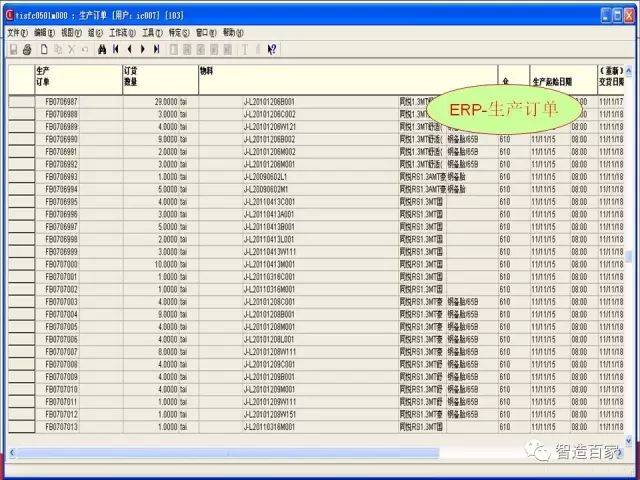The image size is (640, 480).
Task: Click the 生产订单 column header
Action: (78, 80)
